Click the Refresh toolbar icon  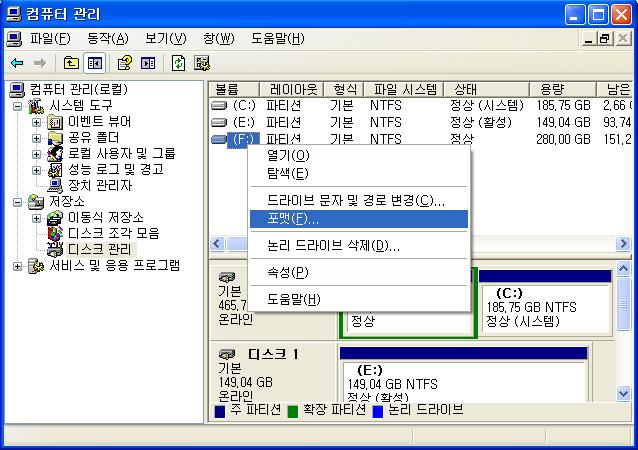coord(178,63)
